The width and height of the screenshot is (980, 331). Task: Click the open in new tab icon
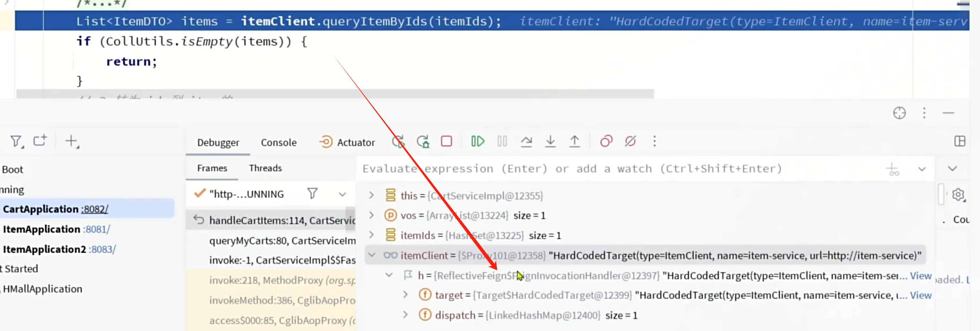(x=40, y=141)
